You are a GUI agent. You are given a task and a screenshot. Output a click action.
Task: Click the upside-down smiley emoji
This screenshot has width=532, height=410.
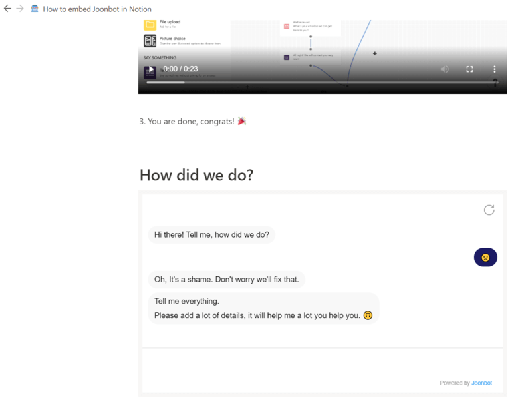[368, 315]
